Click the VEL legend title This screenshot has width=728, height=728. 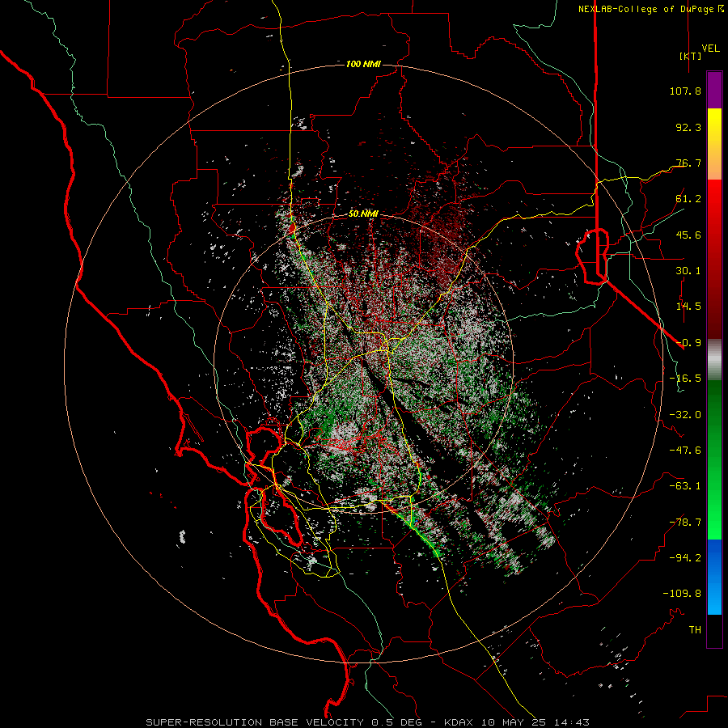click(710, 49)
